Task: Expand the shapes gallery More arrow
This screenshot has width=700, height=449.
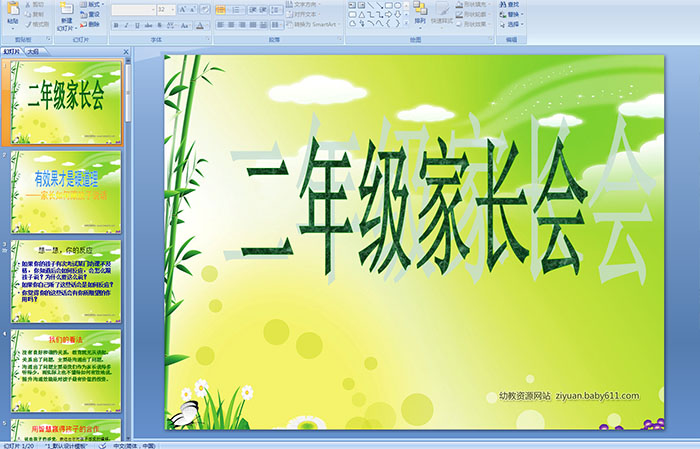Action: 406,22
